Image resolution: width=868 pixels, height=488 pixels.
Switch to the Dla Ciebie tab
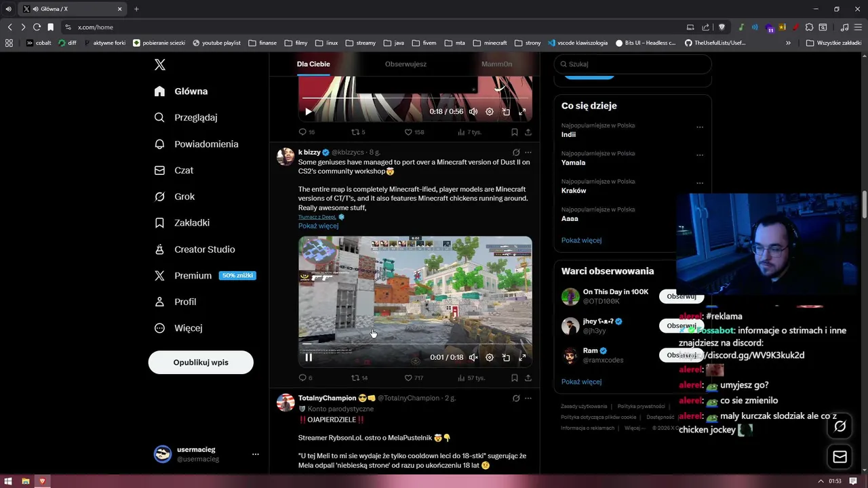[313, 64]
